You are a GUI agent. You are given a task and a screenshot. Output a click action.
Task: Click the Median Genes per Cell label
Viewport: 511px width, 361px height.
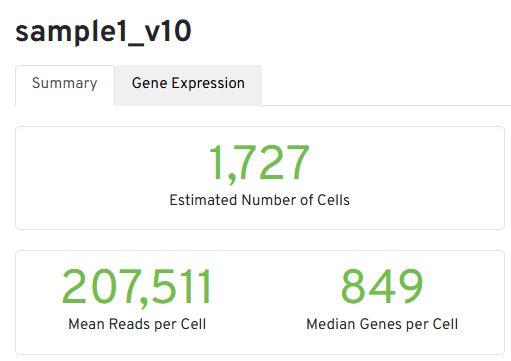point(382,324)
